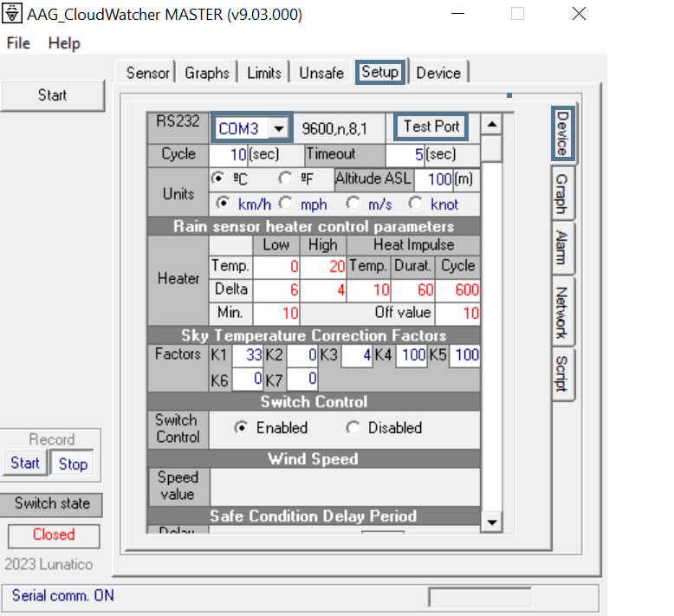The image size is (674, 616).
Task: Set Switch Control to Enabled
Action: (242, 428)
